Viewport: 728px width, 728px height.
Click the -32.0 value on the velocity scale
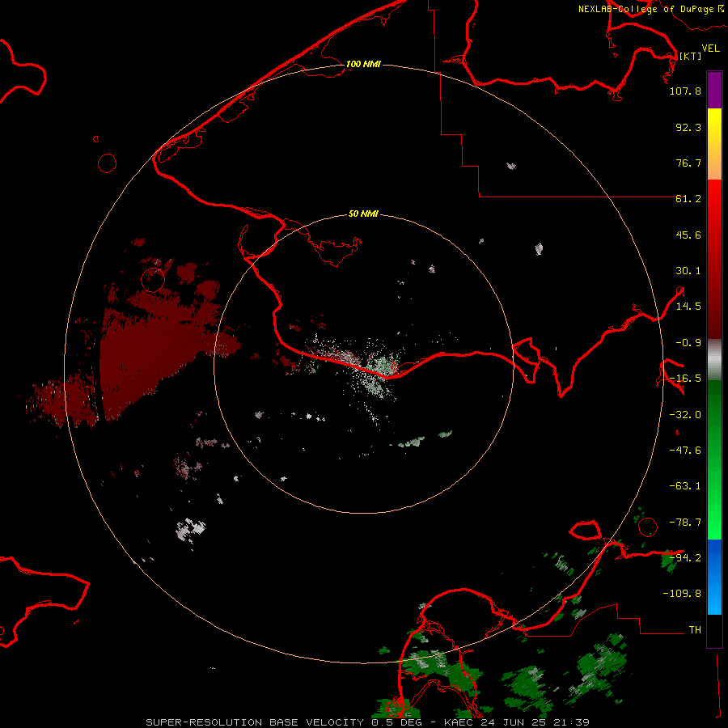pos(685,415)
